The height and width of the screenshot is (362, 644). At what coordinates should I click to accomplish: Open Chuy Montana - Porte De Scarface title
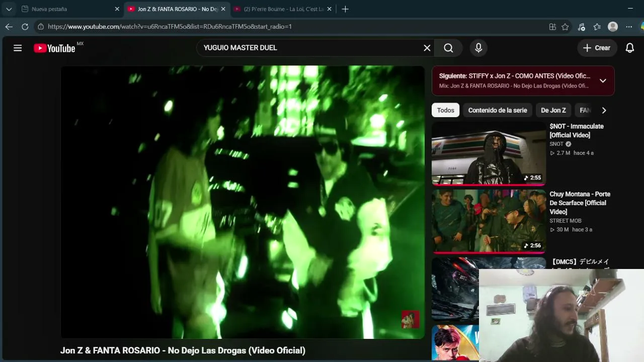pyautogui.click(x=580, y=203)
